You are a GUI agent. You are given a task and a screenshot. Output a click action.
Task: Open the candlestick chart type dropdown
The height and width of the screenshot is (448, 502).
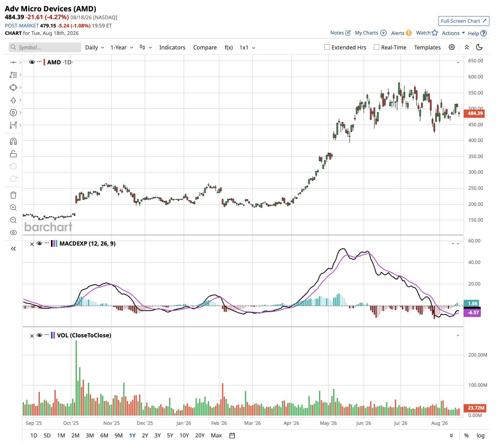(x=146, y=47)
